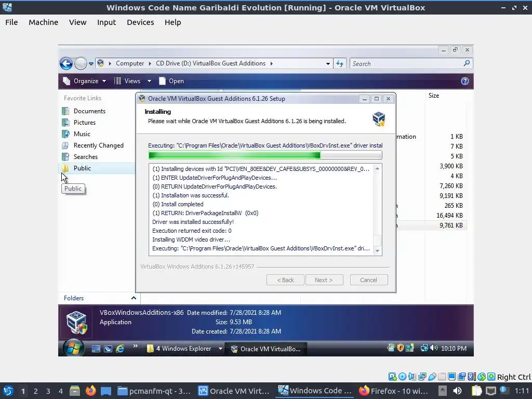The height and width of the screenshot is (399, 532).
Task: Click the Security Center shield tray icon
Action: (401, 348)
